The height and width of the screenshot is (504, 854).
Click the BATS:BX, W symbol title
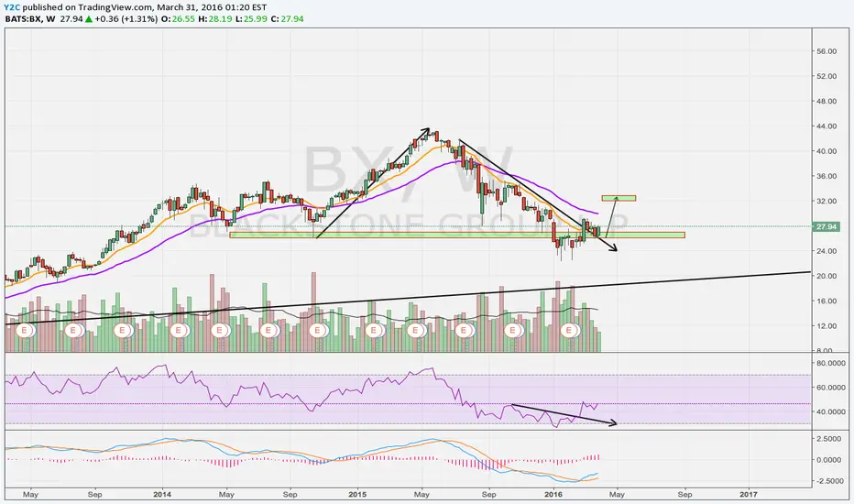[x=30, y=19]
